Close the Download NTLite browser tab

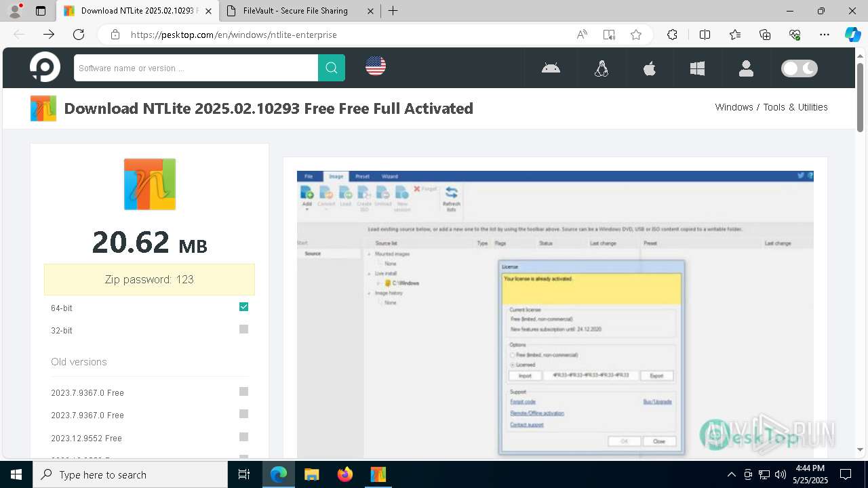pos(208,11)
